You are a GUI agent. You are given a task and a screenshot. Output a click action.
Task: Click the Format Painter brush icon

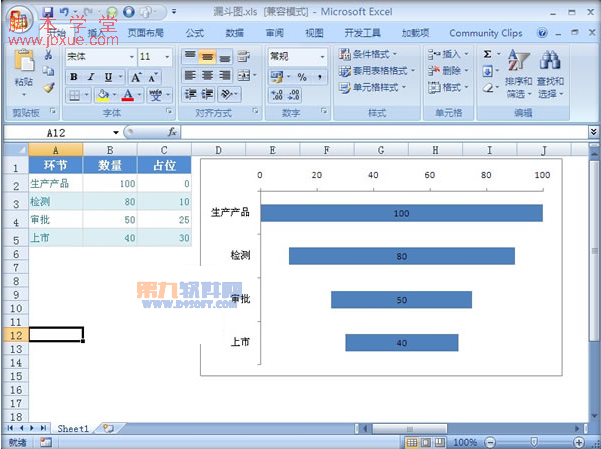(48, 88)
